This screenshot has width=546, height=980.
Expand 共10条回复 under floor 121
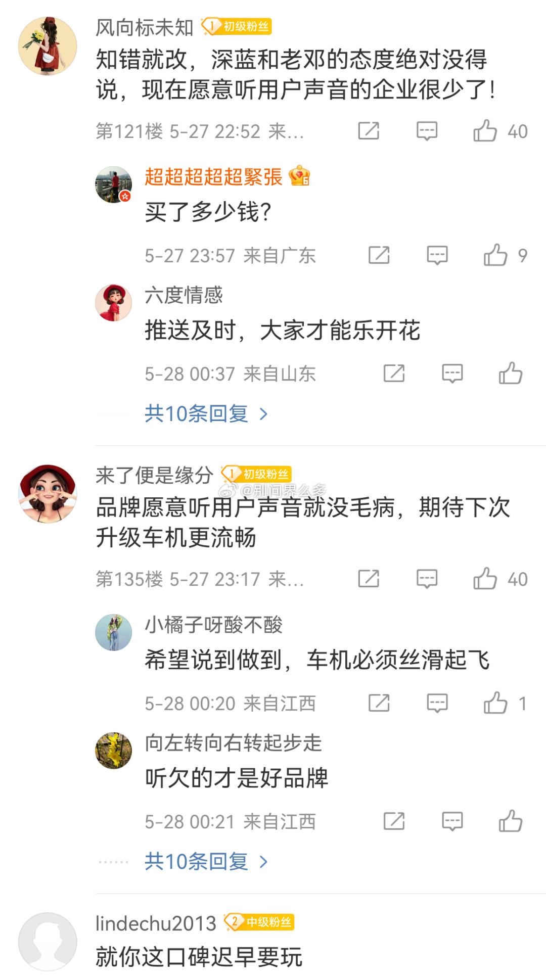point(206,414)
